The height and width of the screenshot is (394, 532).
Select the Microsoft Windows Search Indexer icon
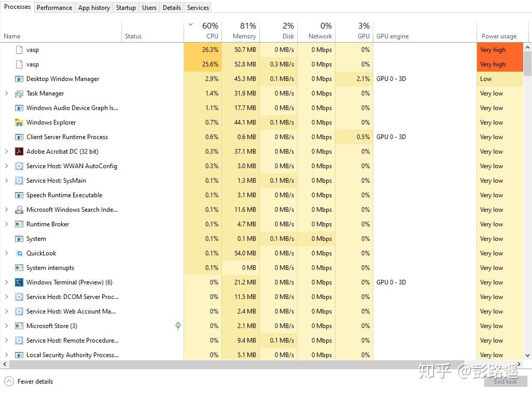tap(19, 209)
